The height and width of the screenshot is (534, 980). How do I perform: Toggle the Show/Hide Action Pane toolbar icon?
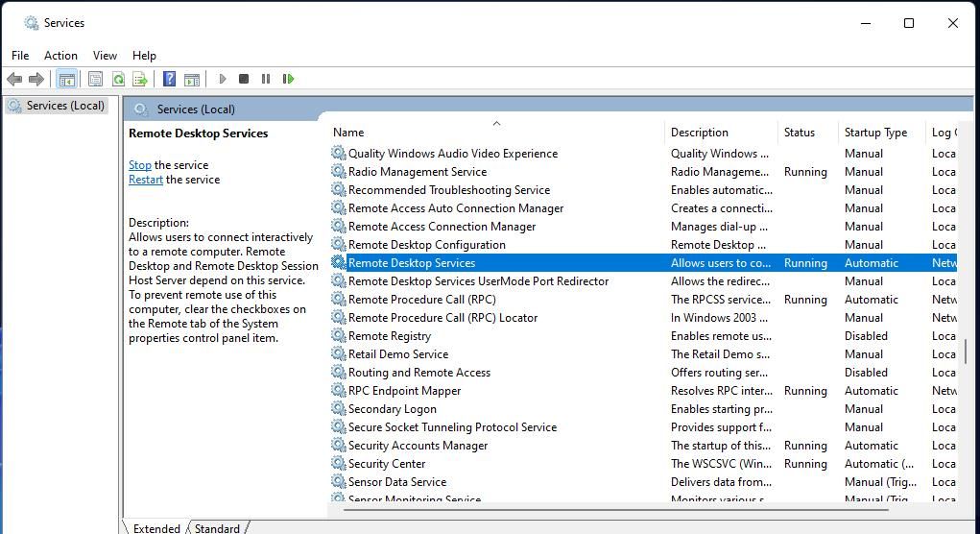coord(192,79)
